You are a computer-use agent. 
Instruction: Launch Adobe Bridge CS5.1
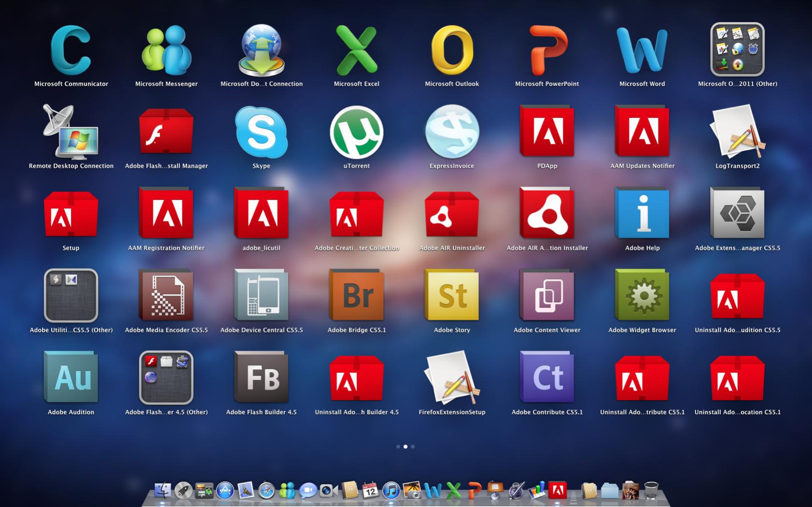point(356,295)
